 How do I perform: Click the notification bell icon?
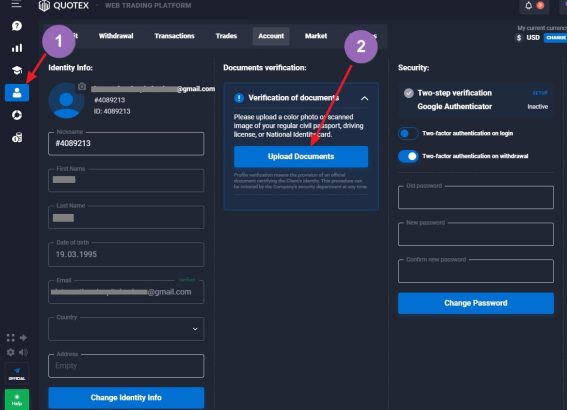point(528,5)
